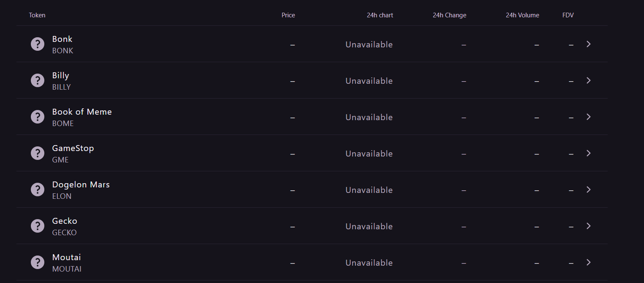This screenshot has width=644, height=283.
Task: Click the Dogelon Mars placeholder icon
Action: [38, 190]
